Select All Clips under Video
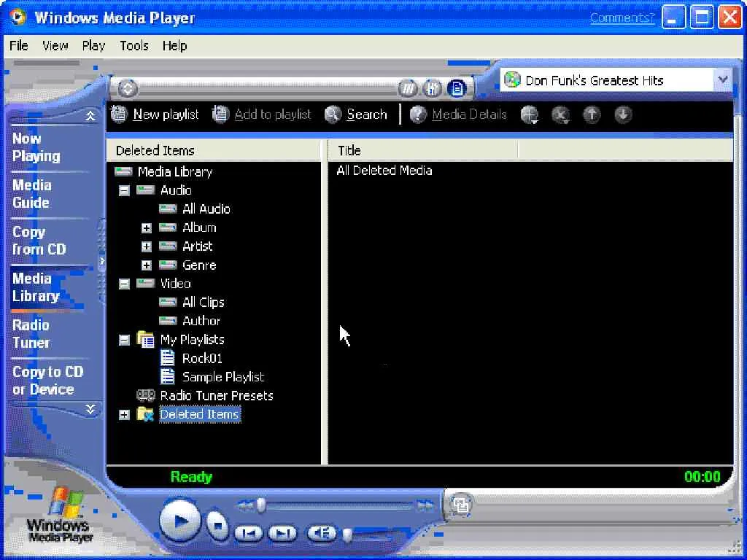 (x=204, y=302)
